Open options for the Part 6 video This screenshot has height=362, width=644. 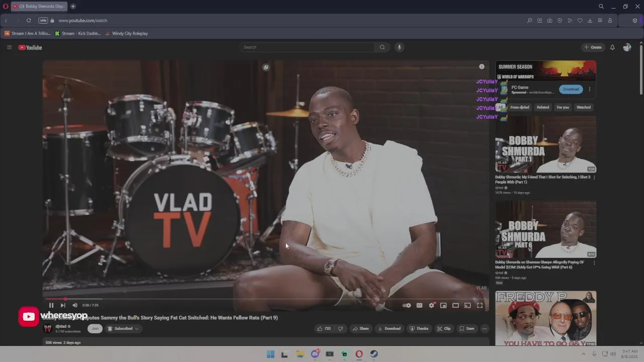click(594, 262)
